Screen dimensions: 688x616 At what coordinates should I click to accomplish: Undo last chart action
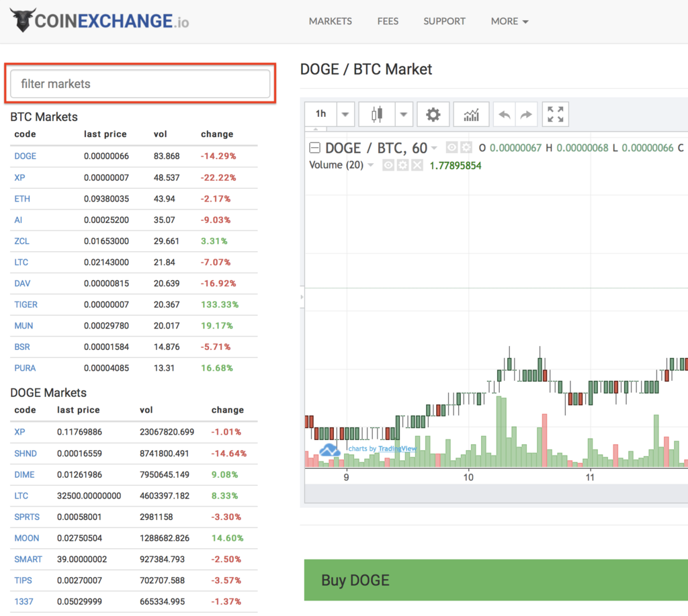point(504,114)
